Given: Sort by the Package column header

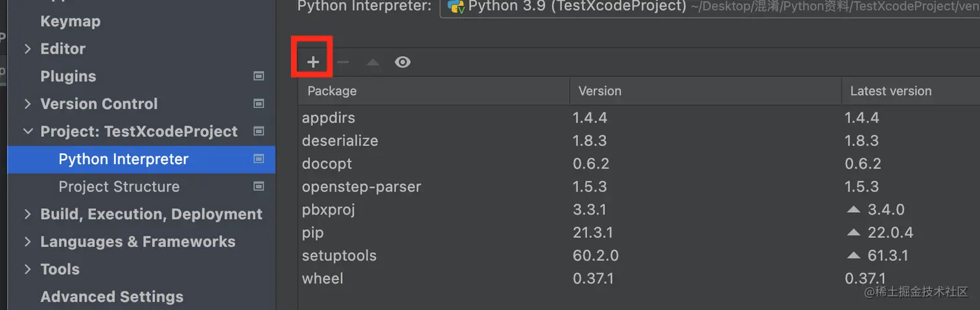Looking at the screenshot, I should tap(332, 91).
